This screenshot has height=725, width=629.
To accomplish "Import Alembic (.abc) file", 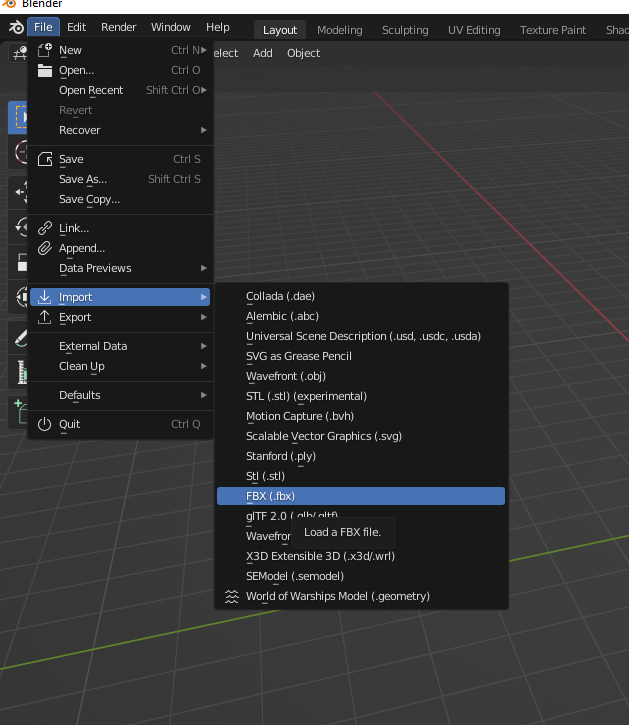I will coord(361,316).
